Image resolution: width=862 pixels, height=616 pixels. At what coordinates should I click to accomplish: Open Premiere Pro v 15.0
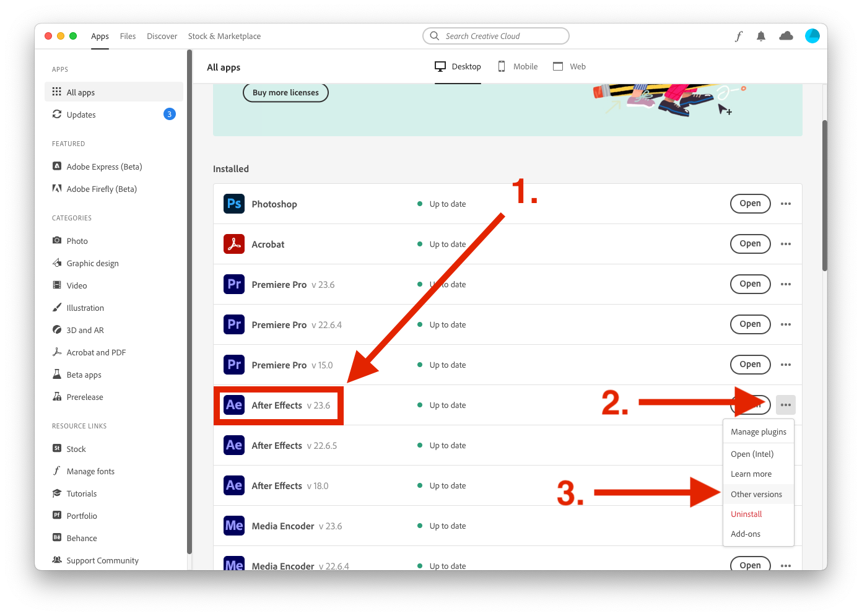(x=751, y=365)
